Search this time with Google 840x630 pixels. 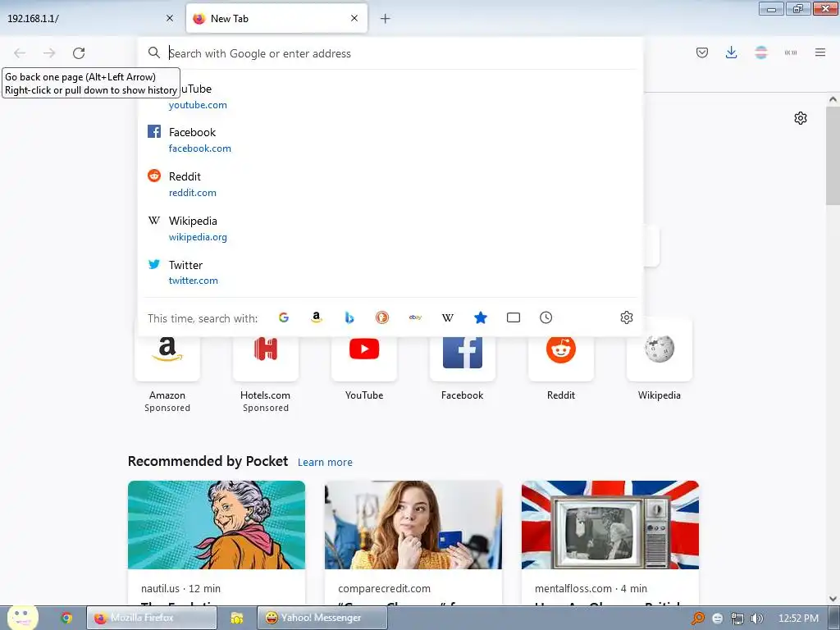point(284,317)
